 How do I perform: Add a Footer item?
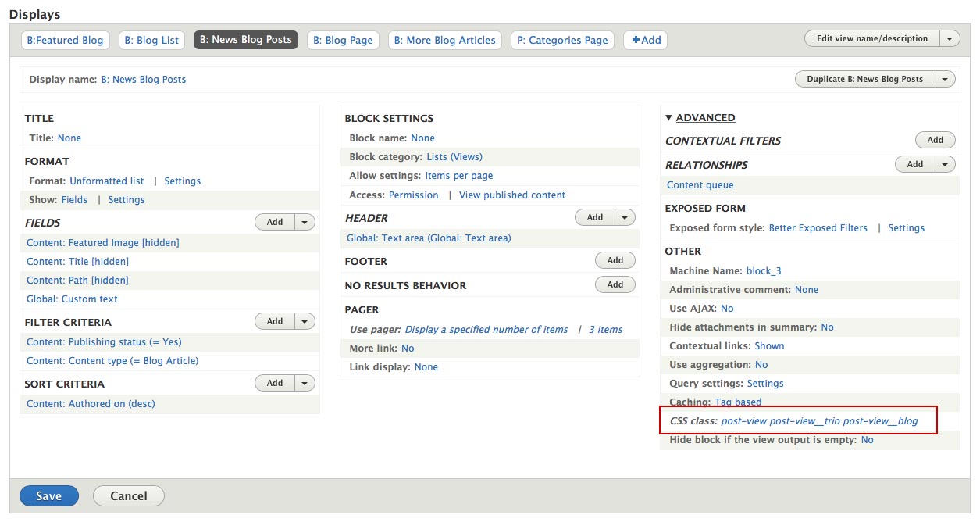615,260
